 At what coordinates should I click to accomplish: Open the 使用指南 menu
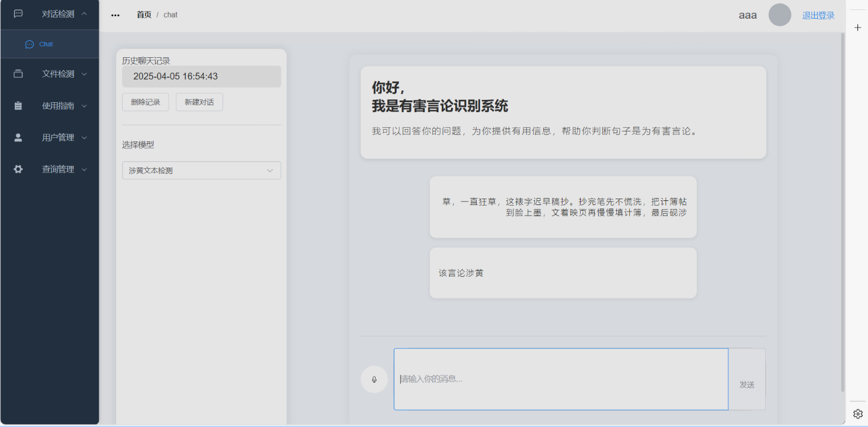tap(50, 106)
